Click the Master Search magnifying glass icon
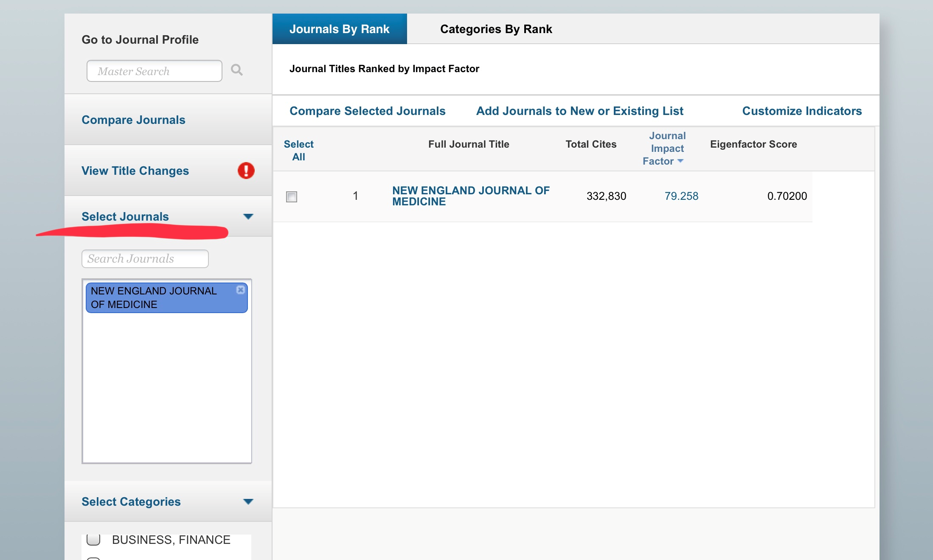Image resolution: width=933 pixels, height=560 pixels. click(x=236, y=70)
